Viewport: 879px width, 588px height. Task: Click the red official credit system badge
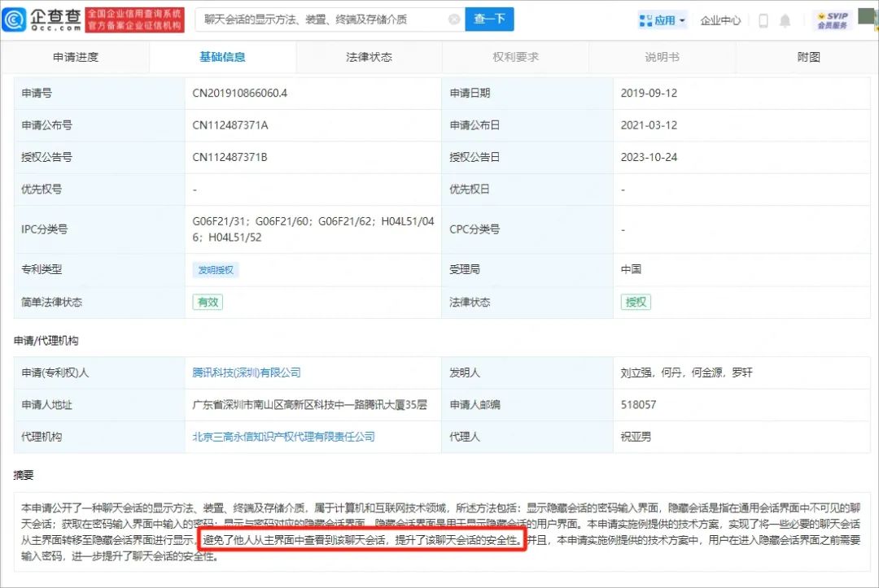point(135,20)
